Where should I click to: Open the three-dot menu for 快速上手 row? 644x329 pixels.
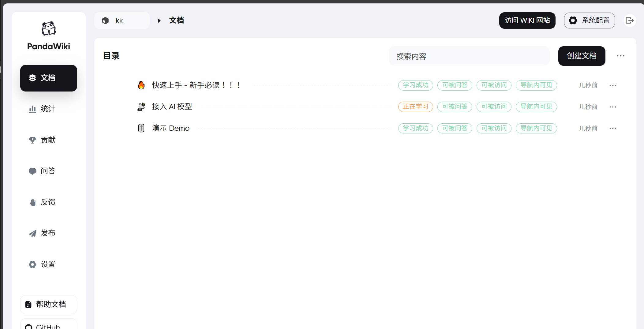click(613, 85)
